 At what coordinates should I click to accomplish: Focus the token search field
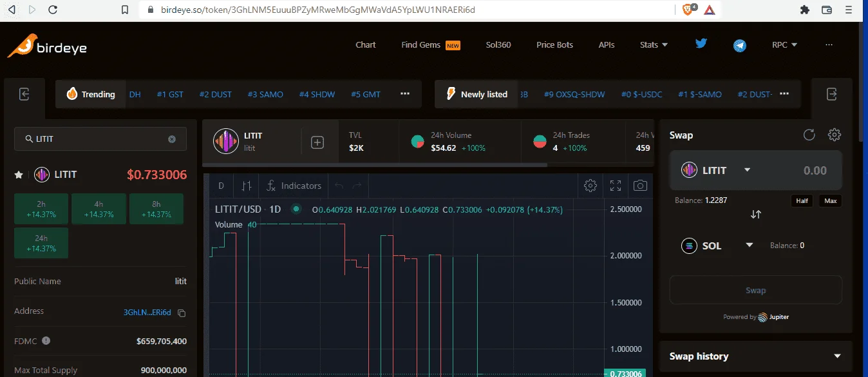(x=100, y=139)
